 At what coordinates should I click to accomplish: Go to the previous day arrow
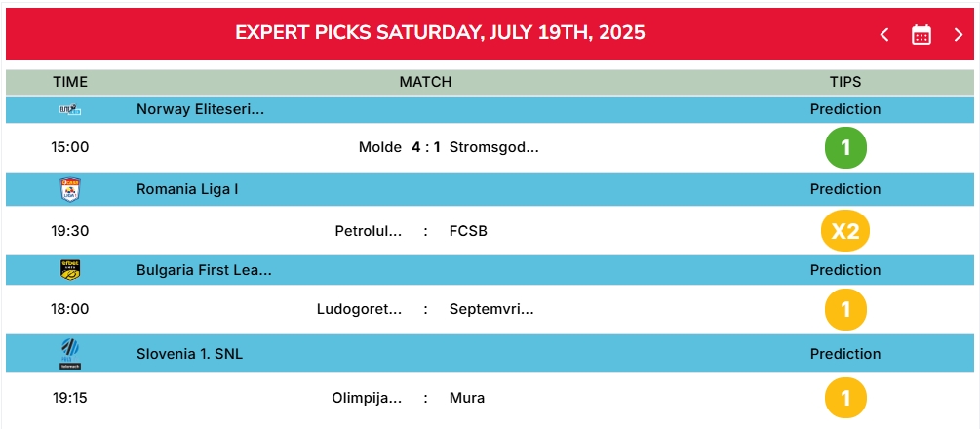point(884,34)
